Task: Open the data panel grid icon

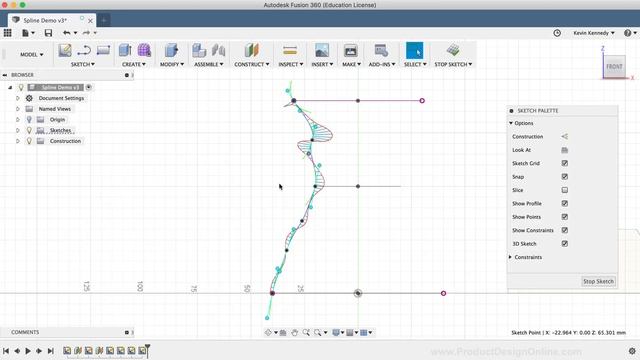Action: [x=7, y=33]
